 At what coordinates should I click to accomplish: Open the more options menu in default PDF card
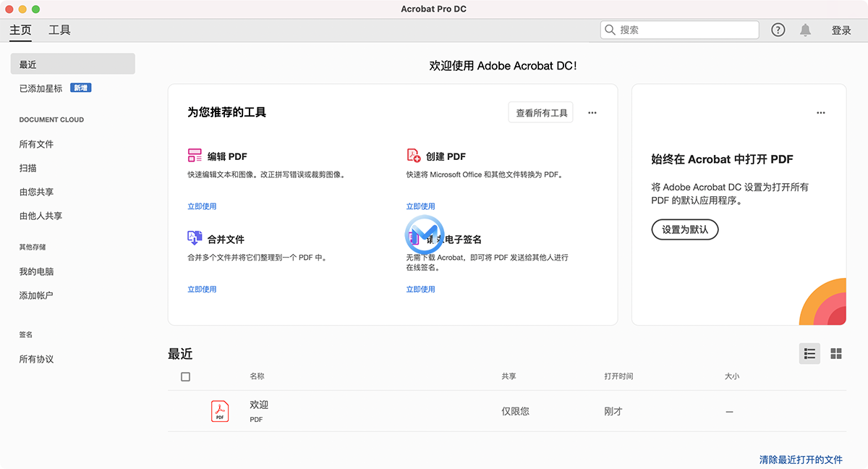point(821,113)
